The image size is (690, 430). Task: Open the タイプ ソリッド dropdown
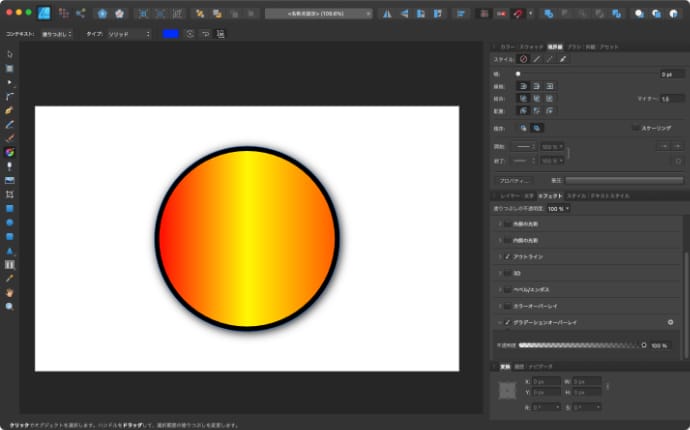coord(130,34)
